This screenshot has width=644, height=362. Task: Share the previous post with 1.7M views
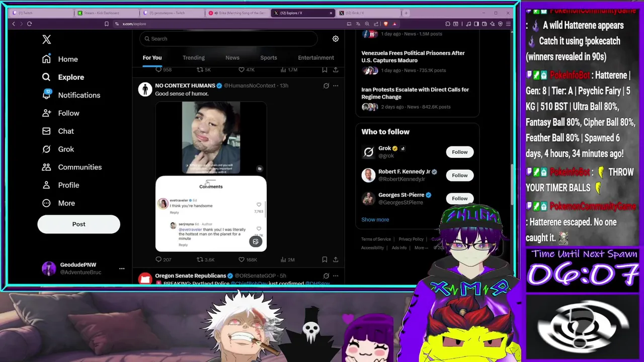coord(336,70)
